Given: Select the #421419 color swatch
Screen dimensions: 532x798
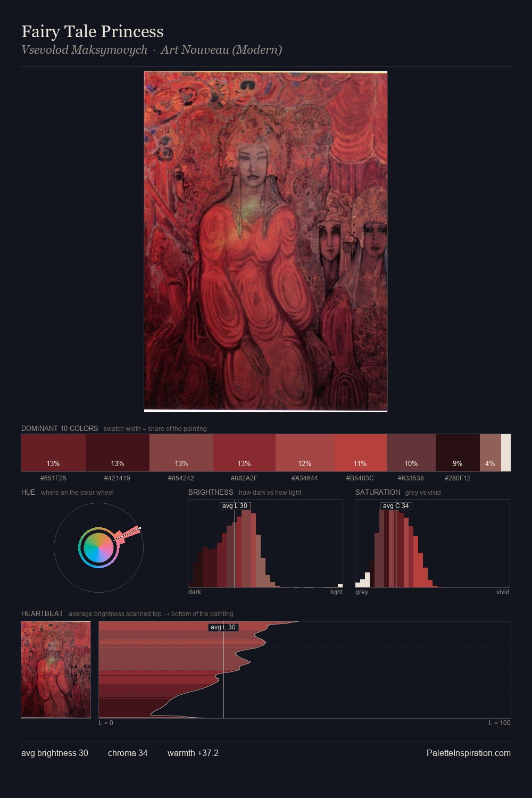Looking at the screenshot, I should (118, 453).
